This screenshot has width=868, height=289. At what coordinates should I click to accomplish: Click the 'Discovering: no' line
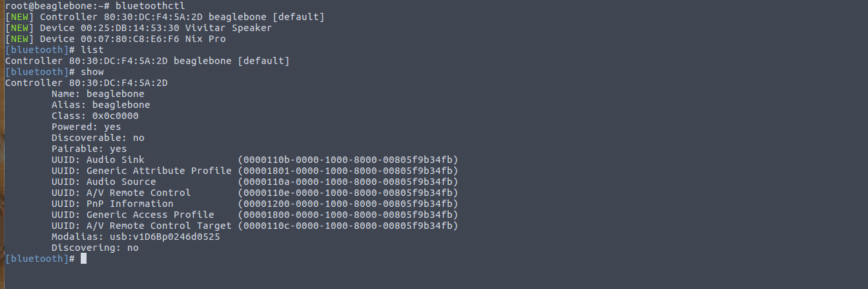point(95,248)
